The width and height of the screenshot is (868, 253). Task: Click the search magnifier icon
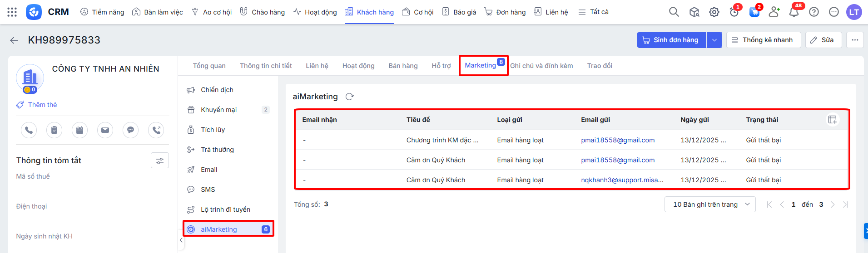674,12
